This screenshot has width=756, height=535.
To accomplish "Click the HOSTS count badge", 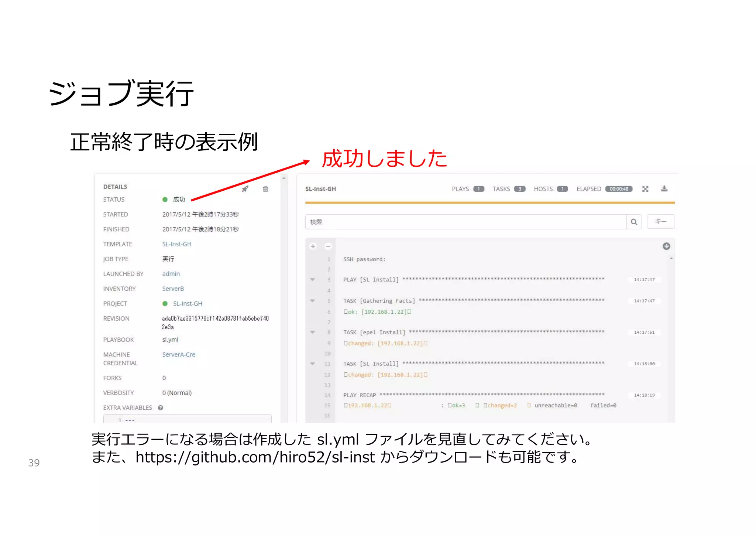I will point(562,189).
